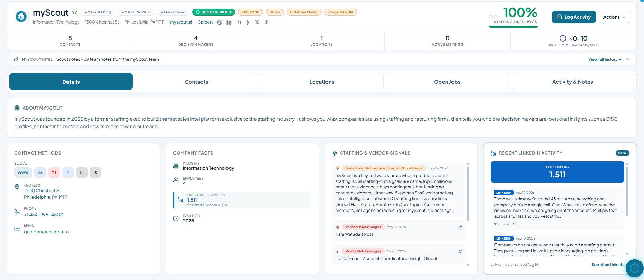This screenshot has width=644, height=280.
Task: Open the TikTok icon in header
Action: [266, 22]
